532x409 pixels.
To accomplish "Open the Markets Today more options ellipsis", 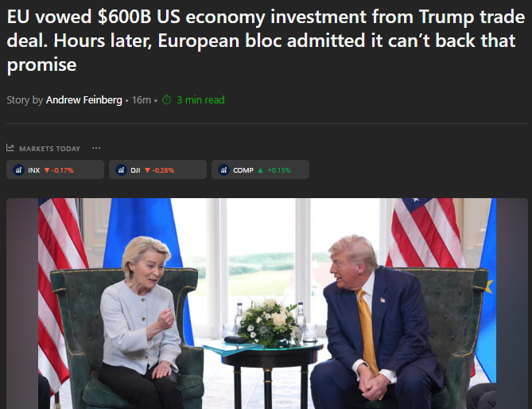I will coord(96,148).
